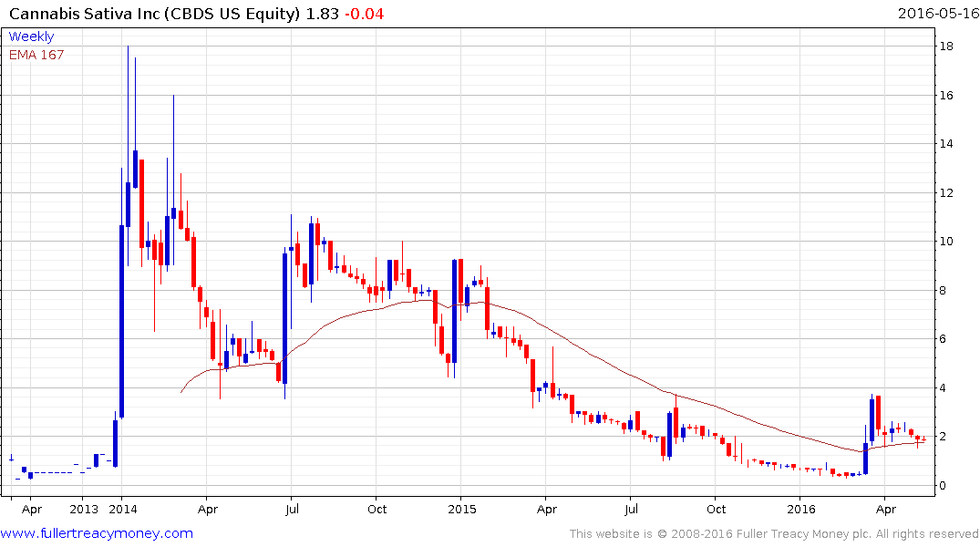Click the y-axis label 4

(x=944, y=387)
